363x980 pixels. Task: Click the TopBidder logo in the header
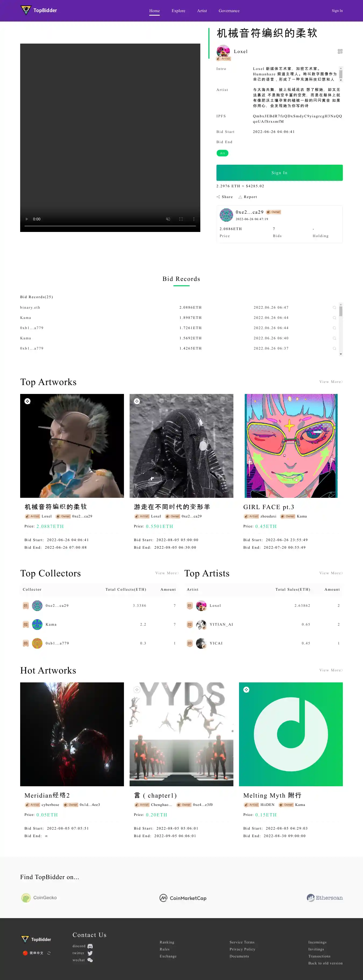(39, 10)
